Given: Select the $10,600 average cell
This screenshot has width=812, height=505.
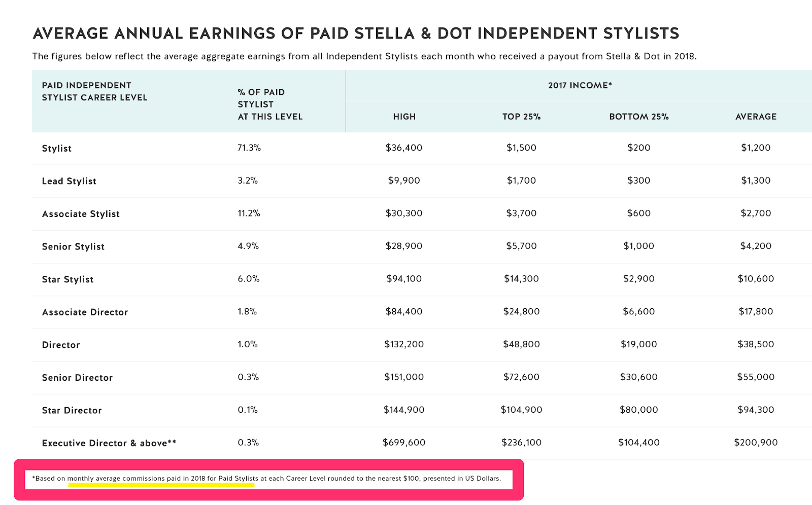Looking at the screenshot, I should click(x=756, y=279).
